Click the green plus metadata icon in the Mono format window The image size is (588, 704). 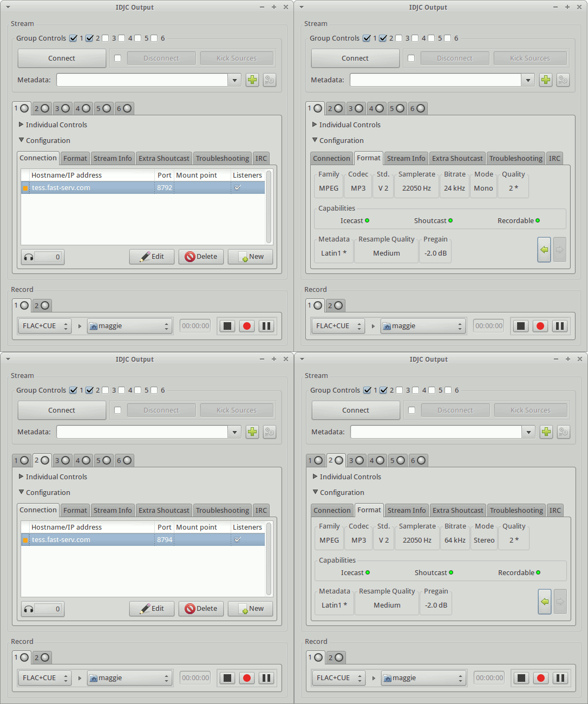[x=546, y=80]
